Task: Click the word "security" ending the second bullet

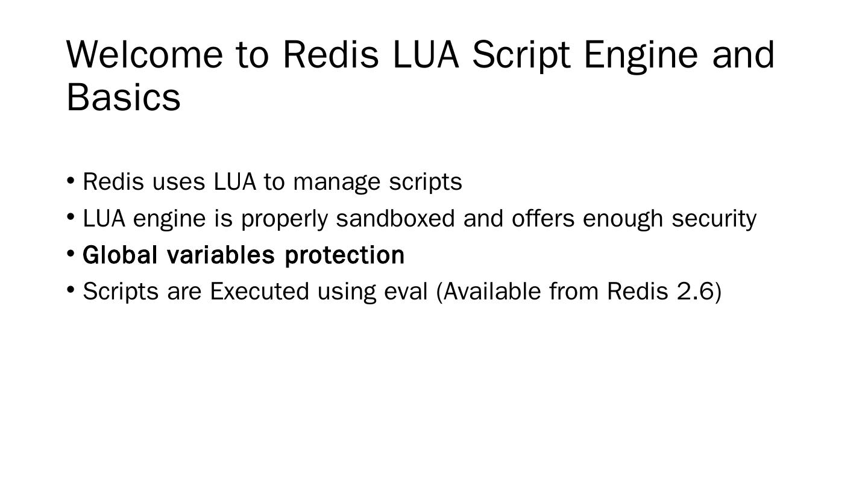Action: (714, 219)
